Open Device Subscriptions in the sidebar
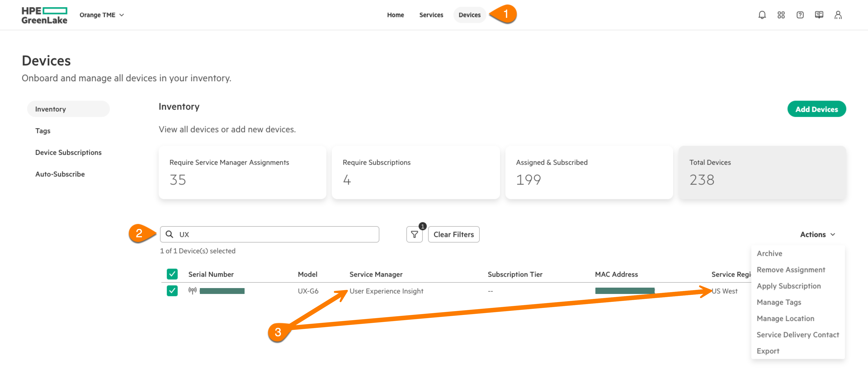868x382 pixels. pos(68,152)
